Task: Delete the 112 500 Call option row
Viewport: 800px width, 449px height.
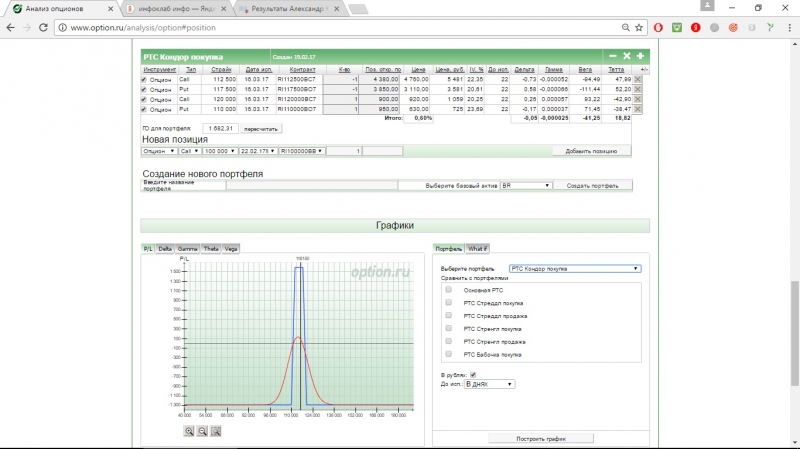Action: click(x=638, y=79)
